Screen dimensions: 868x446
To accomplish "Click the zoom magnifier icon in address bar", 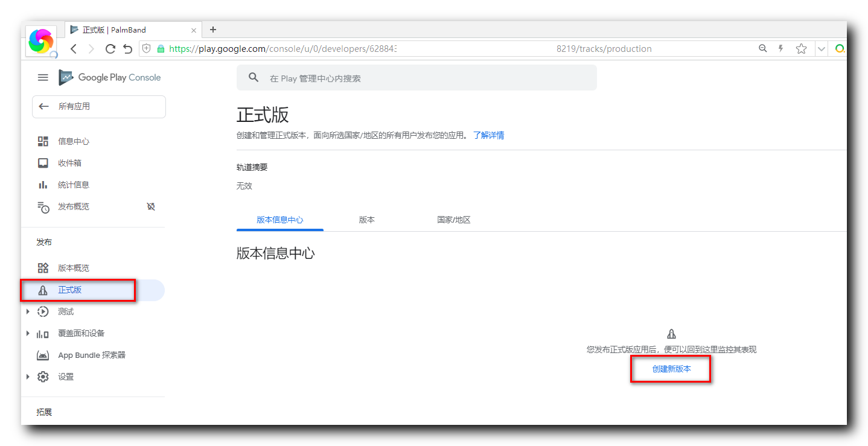I will [x=763, y=49].
